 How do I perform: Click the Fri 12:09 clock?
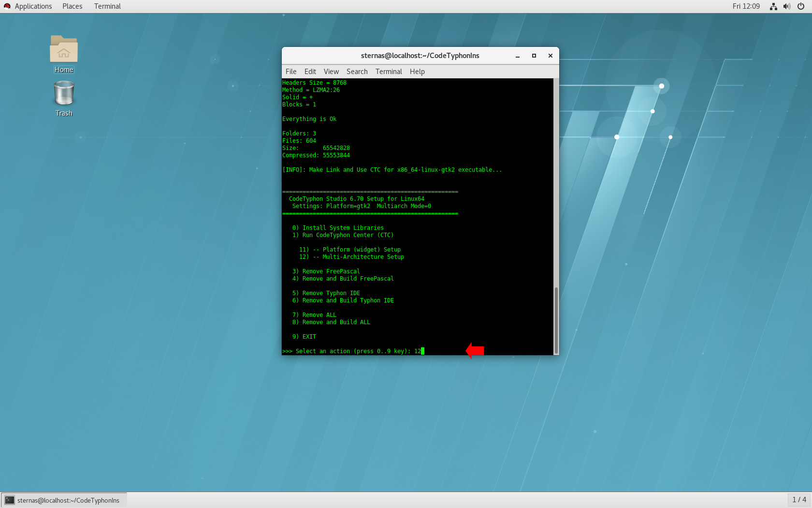point(746,6)
